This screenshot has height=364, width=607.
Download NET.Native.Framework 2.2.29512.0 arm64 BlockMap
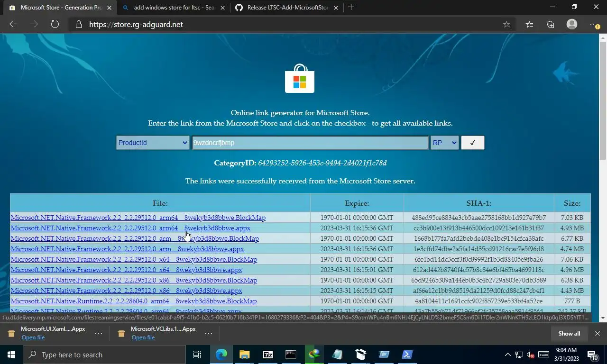tap(138, 218)
